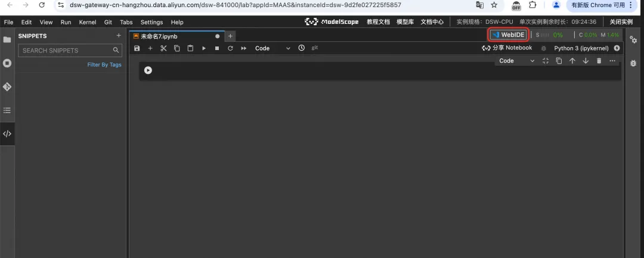Click 有新版 Chrome 可用 update button

pyautogui.click(x=602, y=5)
